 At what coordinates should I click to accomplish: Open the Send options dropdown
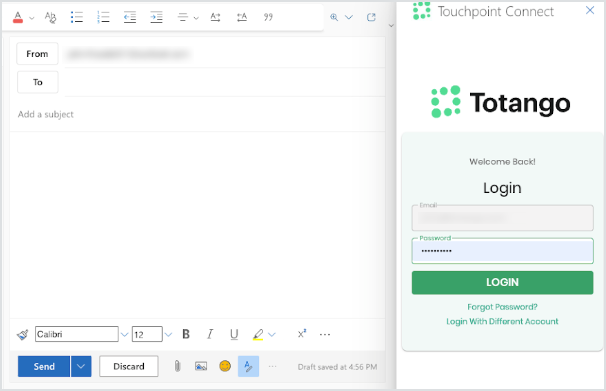click(81, 366)
